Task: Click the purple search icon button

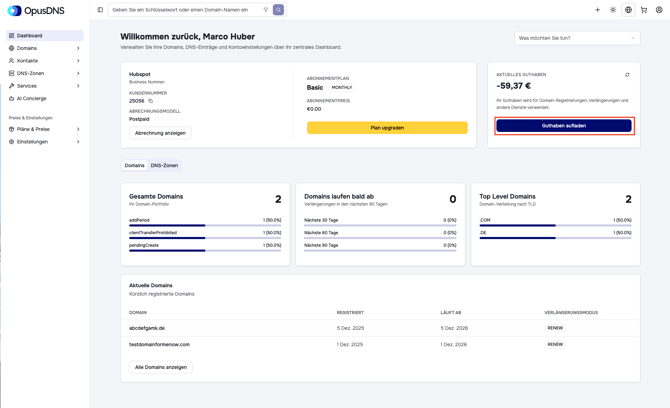Action: pos(278,10)
